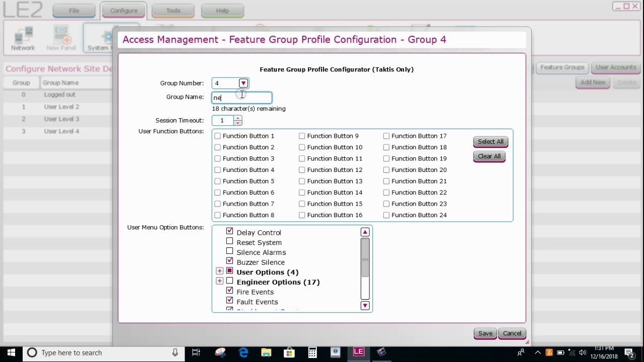Click the taskbar search box
The height and width of the screenshot is (362, 644).
[x=103, y=352]
